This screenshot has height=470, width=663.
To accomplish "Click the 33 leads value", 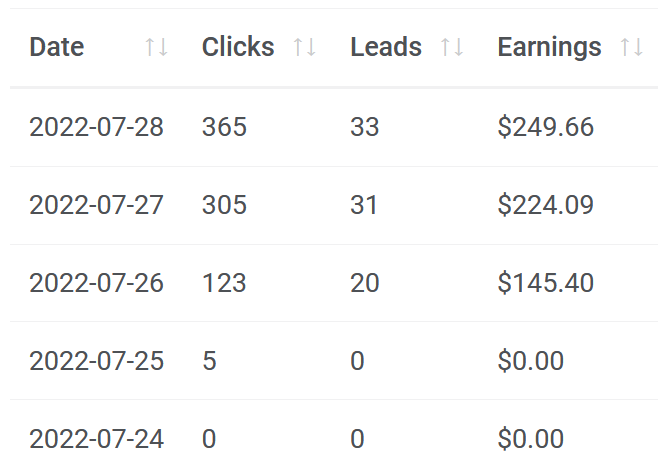I will click(364, 127).
